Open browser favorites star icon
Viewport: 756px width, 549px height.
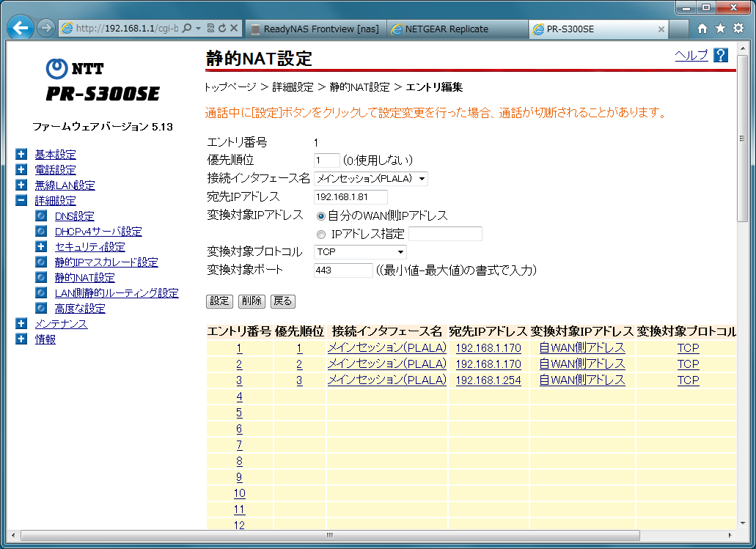[x=720, y=29]
